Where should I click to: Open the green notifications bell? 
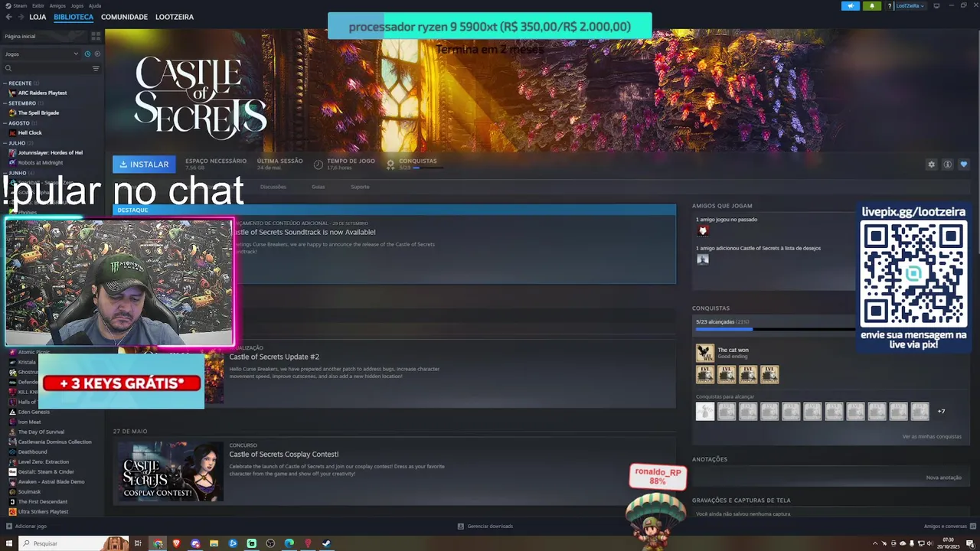[x=872, y=6]
